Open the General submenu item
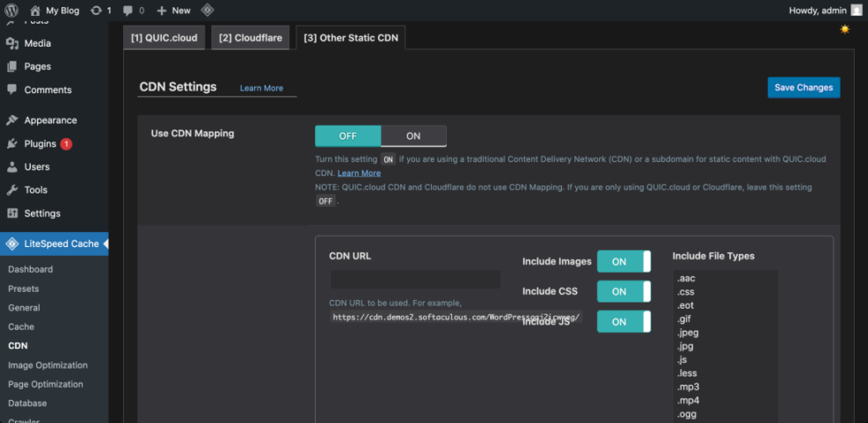Image resolution: width=868 pixels, height=423 pixels. coord(24,308)
